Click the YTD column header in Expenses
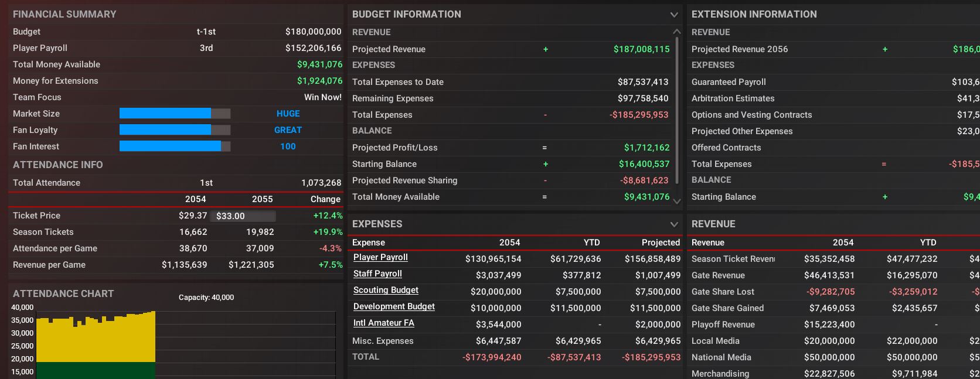 (591, 243)
